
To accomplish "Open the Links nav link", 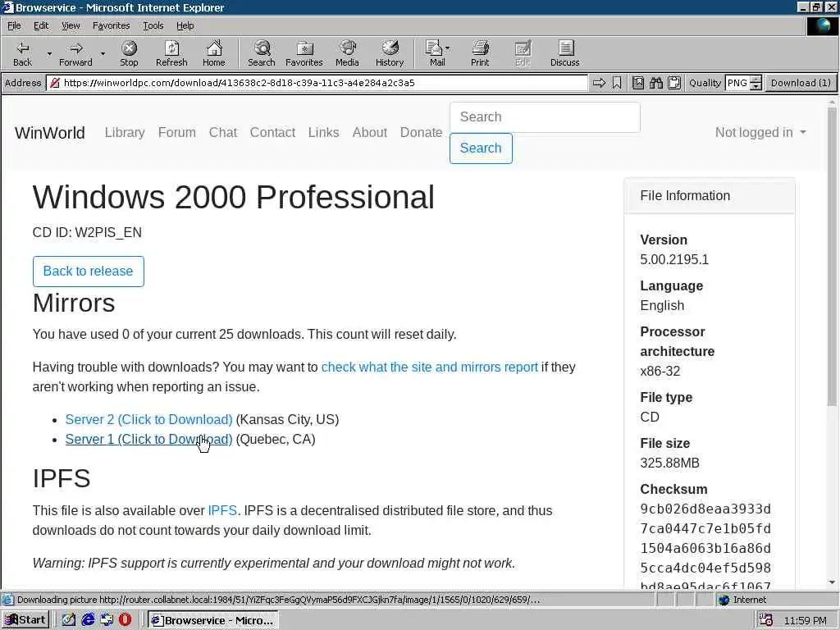I will (323, 132).
